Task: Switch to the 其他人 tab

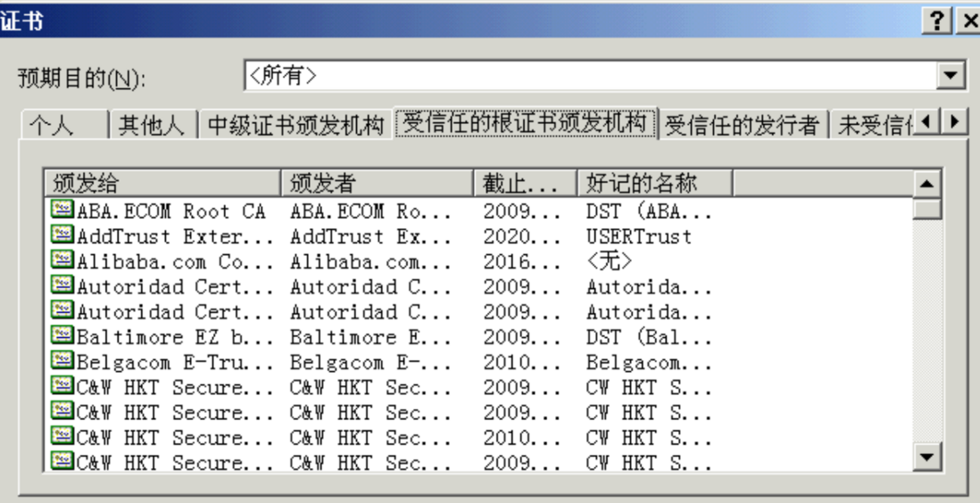Action: 152,126
